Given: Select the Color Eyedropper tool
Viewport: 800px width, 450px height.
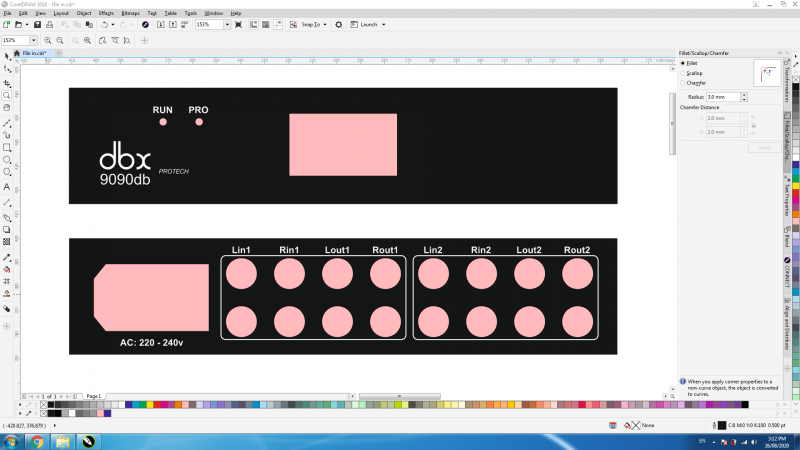Looking at the screenshot, I should [7, 257].
